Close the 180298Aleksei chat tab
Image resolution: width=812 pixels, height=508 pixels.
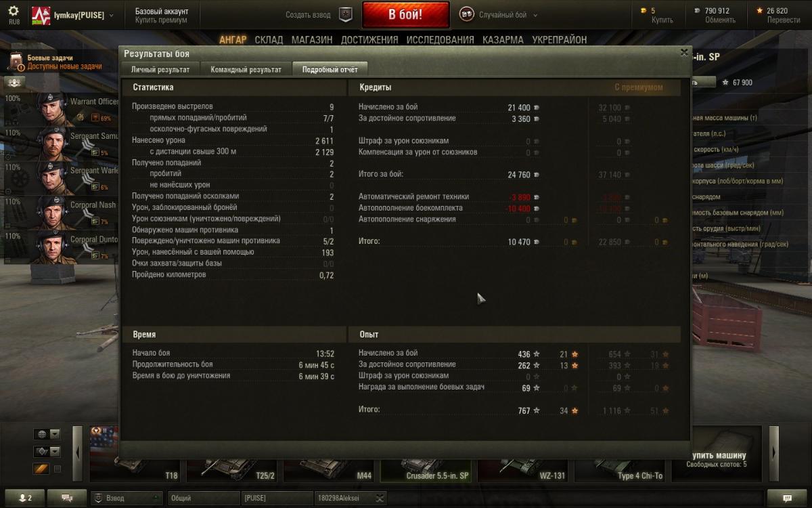380,498
